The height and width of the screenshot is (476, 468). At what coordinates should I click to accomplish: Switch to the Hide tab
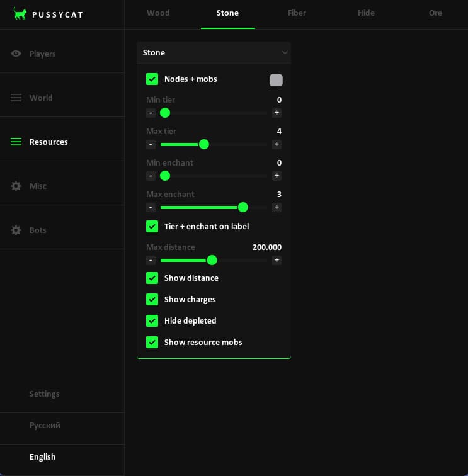tap(366, 13)
